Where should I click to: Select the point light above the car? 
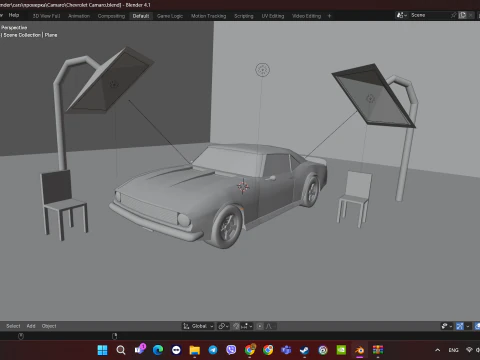tap(262, 70)
